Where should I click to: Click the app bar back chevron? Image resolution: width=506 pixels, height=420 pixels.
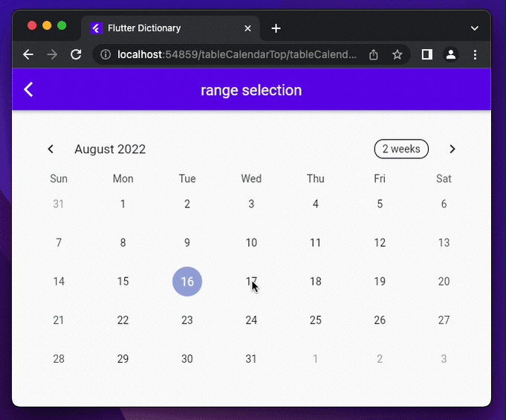click(28, 89)
